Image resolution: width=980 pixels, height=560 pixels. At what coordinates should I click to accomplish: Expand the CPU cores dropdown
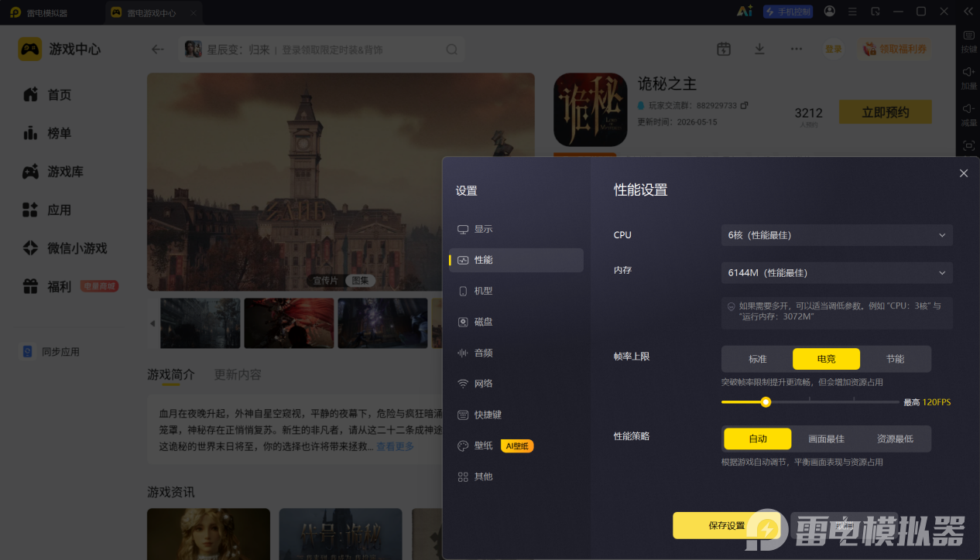tap(837, 235)
